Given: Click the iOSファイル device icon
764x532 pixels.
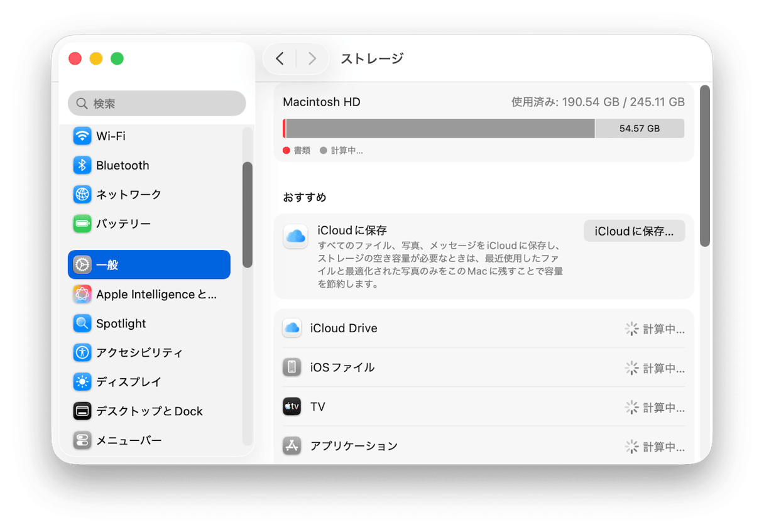Looking at the screenshot, I should 292,367.
